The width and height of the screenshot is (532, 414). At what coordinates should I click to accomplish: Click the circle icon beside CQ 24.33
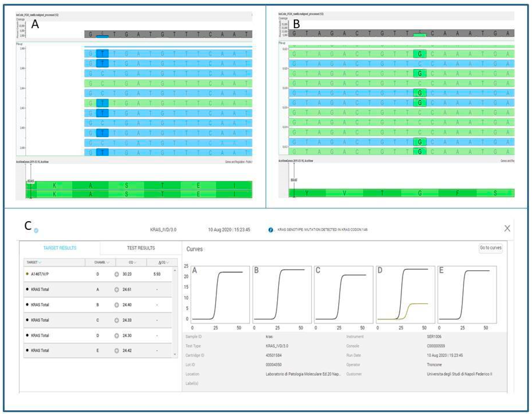point(117,320)
